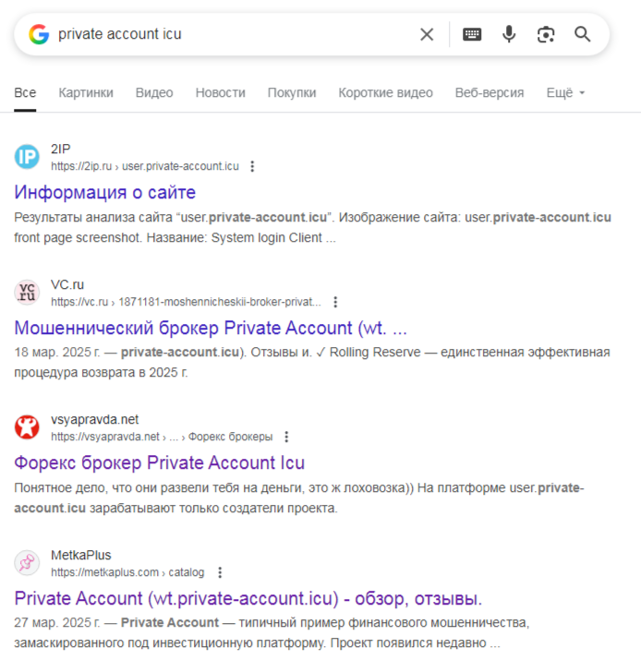The width and height of the screenshot is (641, 672).
Task: Click the MetkaPlus site favicon
Action: coord(28,563)
